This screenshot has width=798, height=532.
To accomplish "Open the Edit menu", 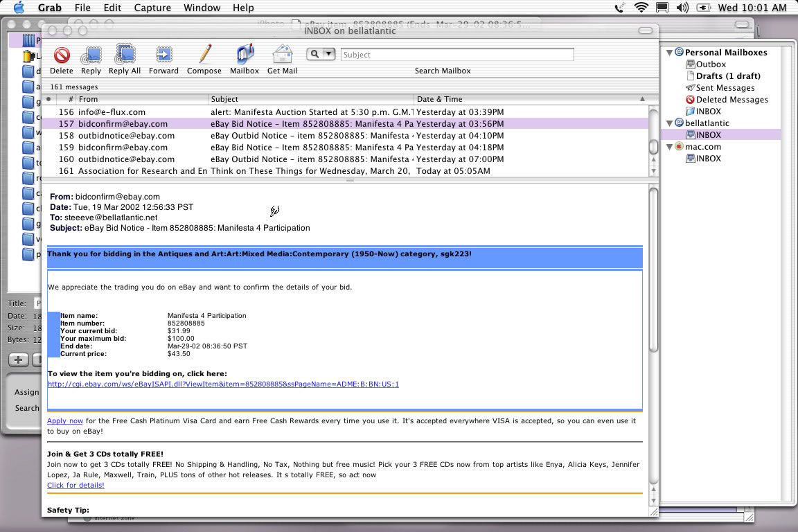I will [112, 8].
